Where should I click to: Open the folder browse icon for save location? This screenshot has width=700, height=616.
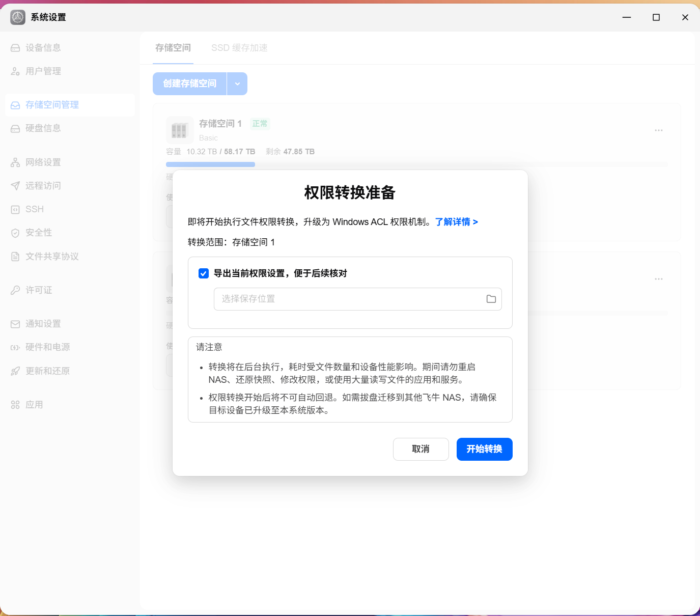pyautogui.click(x=491, y=299)
